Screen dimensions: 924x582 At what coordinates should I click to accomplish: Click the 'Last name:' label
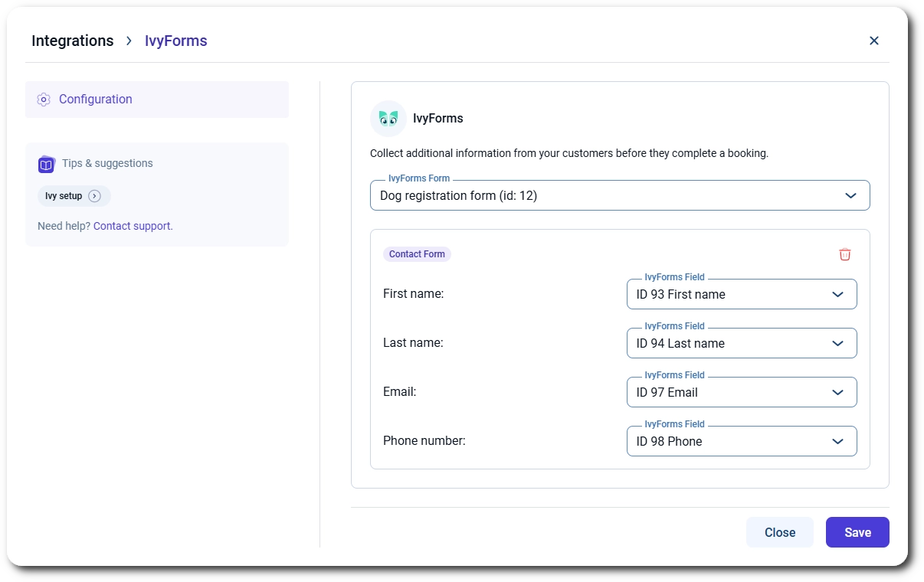pos(413,342)
